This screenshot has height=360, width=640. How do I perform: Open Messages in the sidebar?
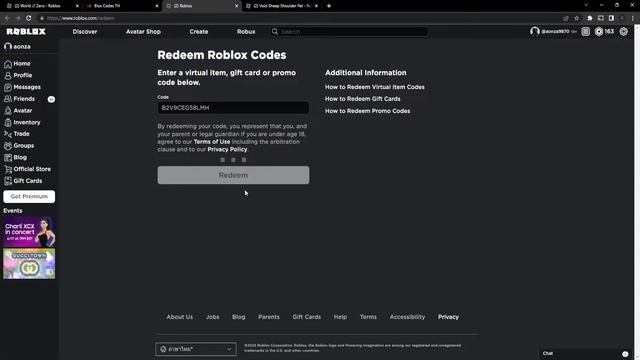click(x=22, y=87)
